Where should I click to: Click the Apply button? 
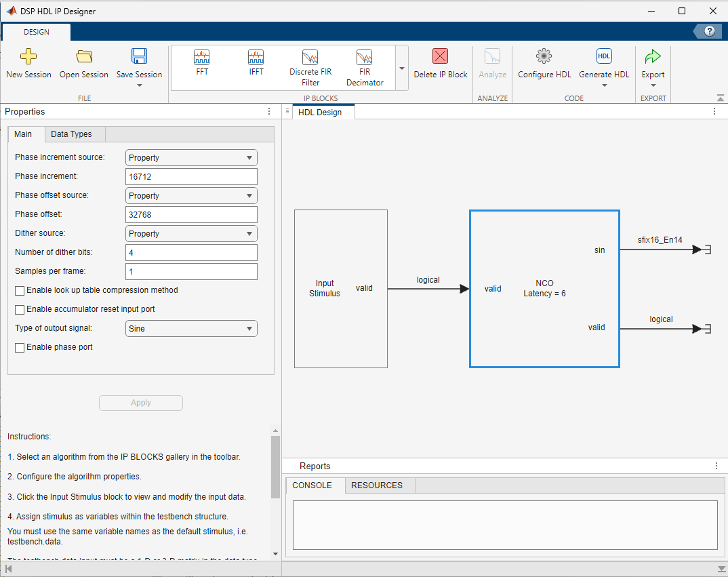coord(140,403)
